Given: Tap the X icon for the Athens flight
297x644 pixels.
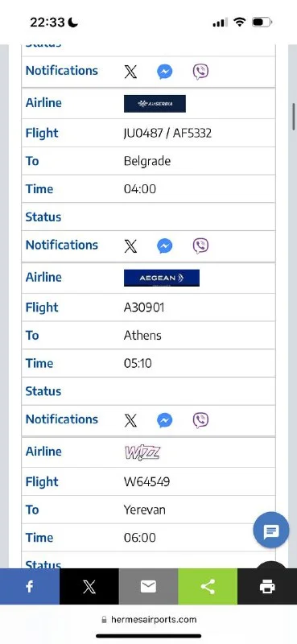Looking at the screenshot, I should 130,420.
